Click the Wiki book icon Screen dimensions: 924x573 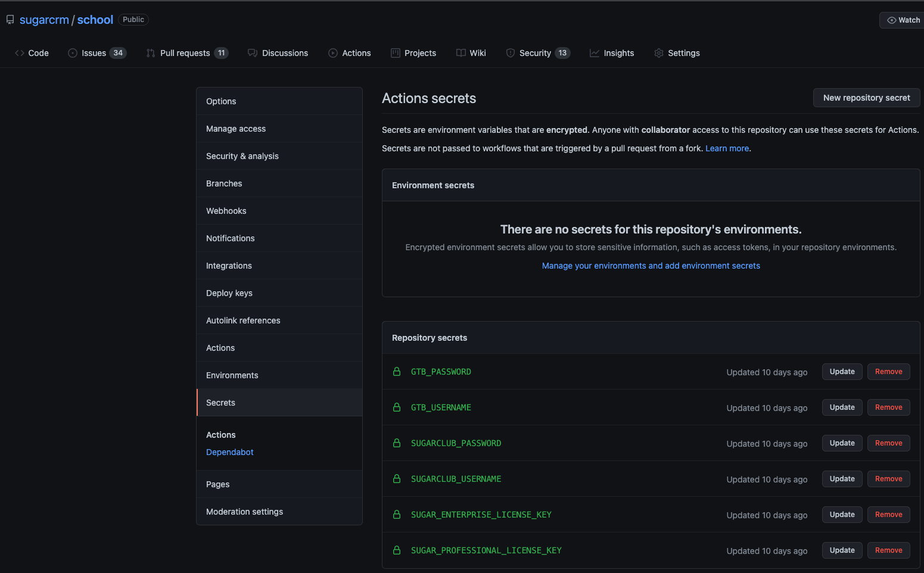point(461,53)
